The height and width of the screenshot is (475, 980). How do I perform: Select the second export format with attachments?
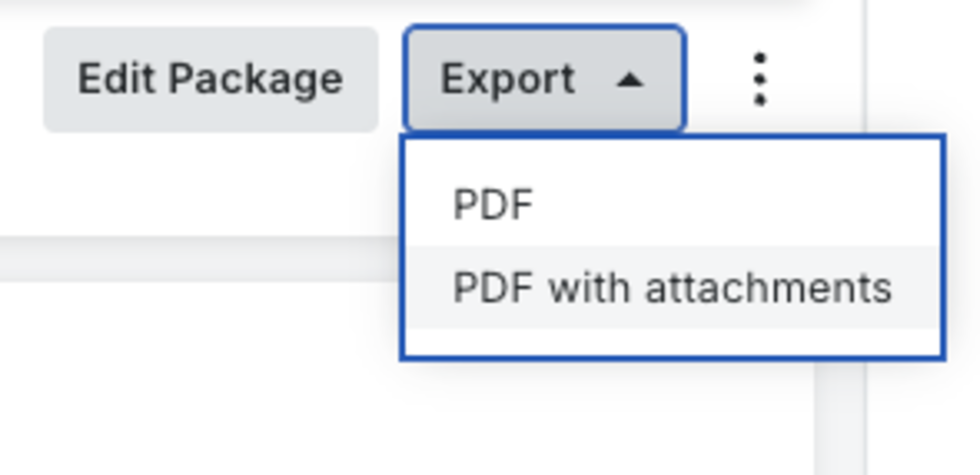pos(672,287)
